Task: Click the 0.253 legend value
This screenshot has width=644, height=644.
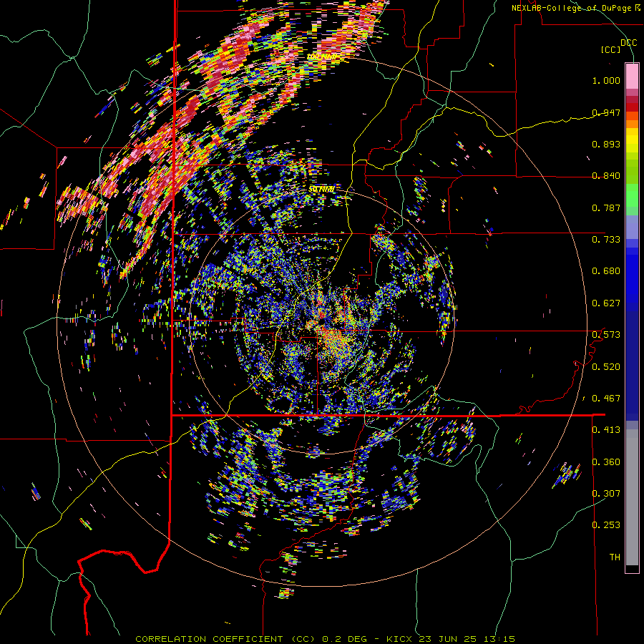Action: click(606, 525)
